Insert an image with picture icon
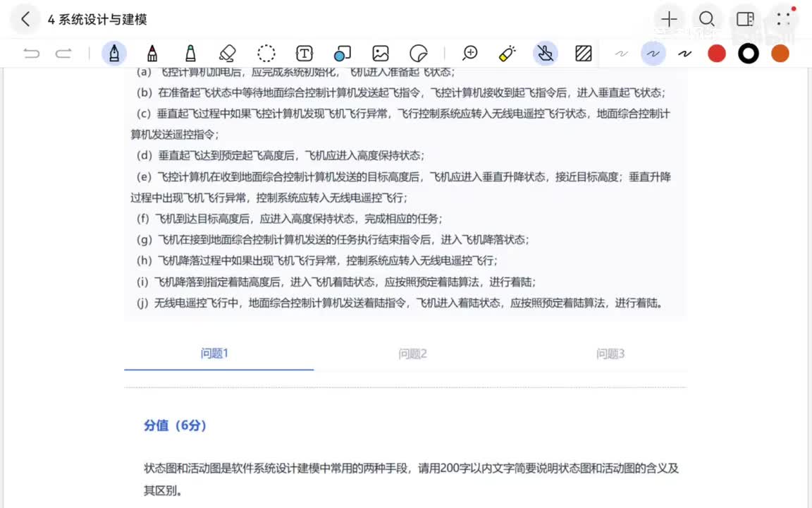Image resolution: width=812 pixels, height=508 pixels. click(381, 53)
